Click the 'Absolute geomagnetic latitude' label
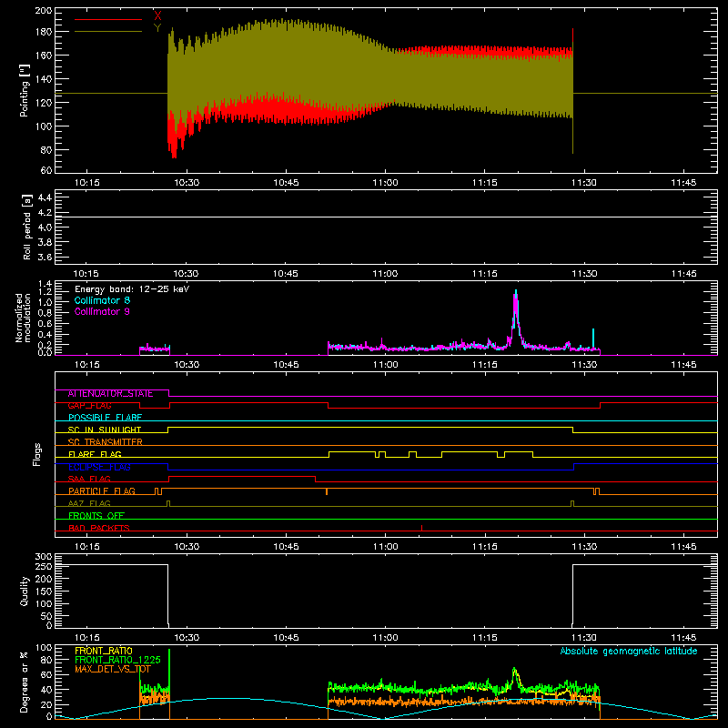Screen dimensions: 728x728 click(629, 652)
